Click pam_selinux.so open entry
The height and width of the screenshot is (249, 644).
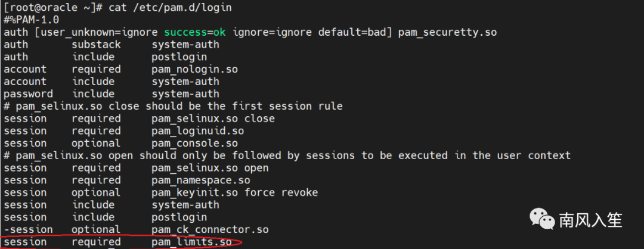(x=210, y=168)
